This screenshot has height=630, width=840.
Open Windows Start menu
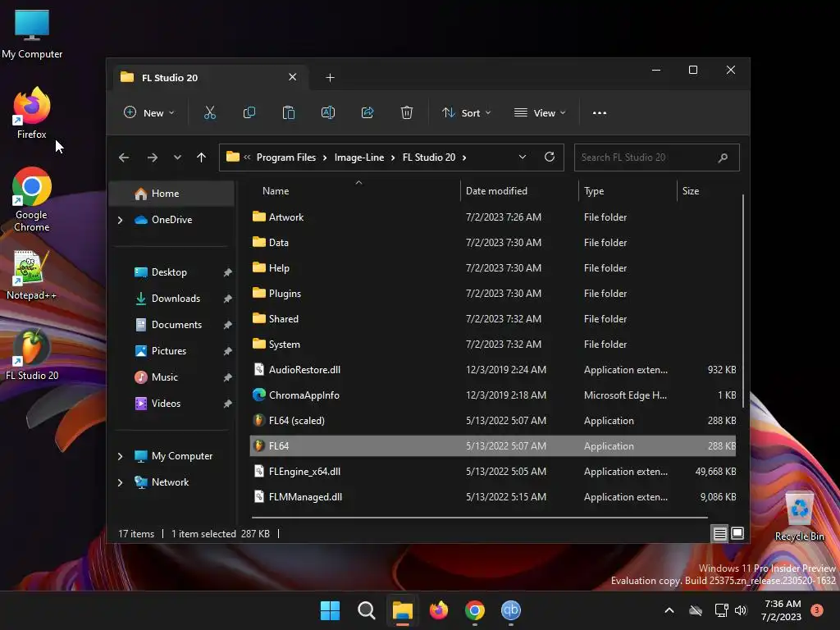click(330, 610)
